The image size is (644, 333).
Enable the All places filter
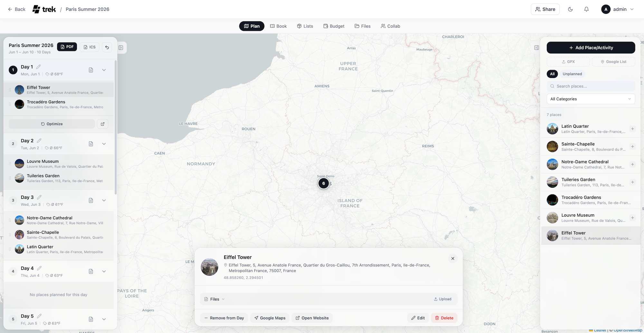pyautogui.click(x=552, y=74)
